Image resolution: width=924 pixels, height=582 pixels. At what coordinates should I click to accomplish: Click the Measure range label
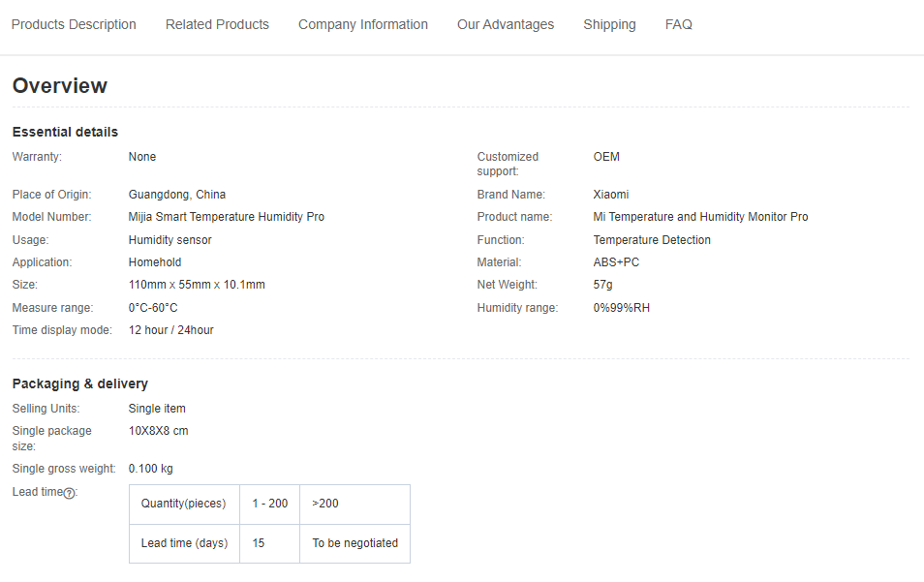(x=52, y=308)
